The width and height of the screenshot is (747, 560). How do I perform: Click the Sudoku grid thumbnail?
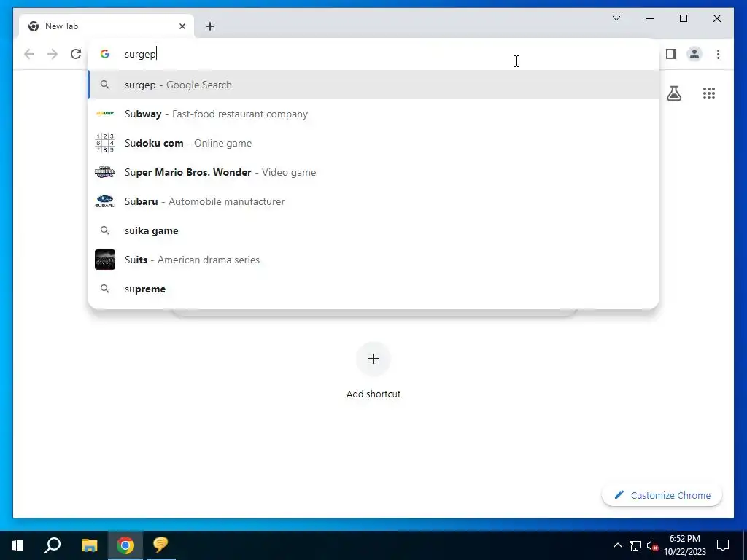point(105,143)
